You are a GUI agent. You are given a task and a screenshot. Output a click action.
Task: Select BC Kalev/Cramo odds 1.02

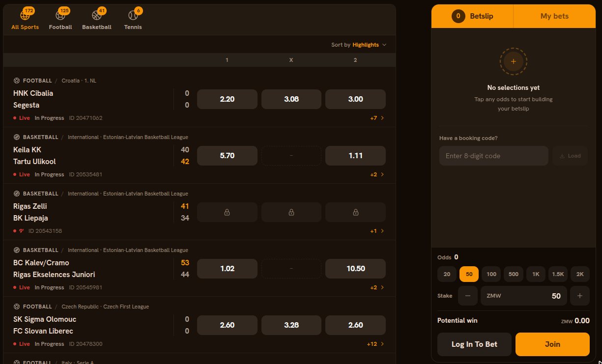click(x=227, y=269)
